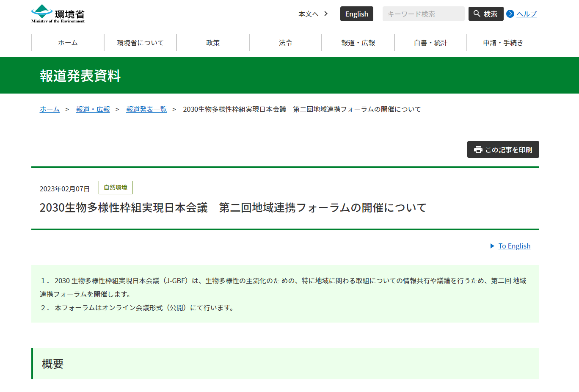
Task: Go to ホーム via the breadcrumb
Action: [x=50, y=109]
